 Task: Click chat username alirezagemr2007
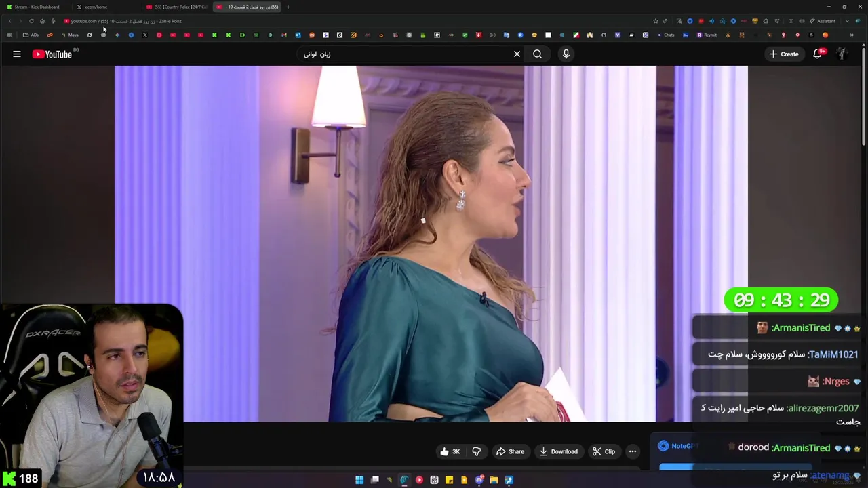coord(823,408)
